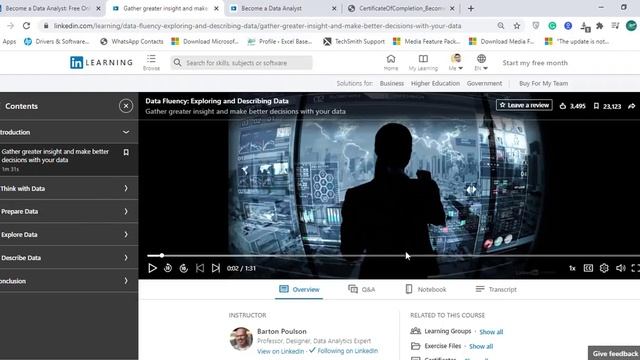Save course with bookmark icon
Screen dimensions: 640x360
pos(596,106)
